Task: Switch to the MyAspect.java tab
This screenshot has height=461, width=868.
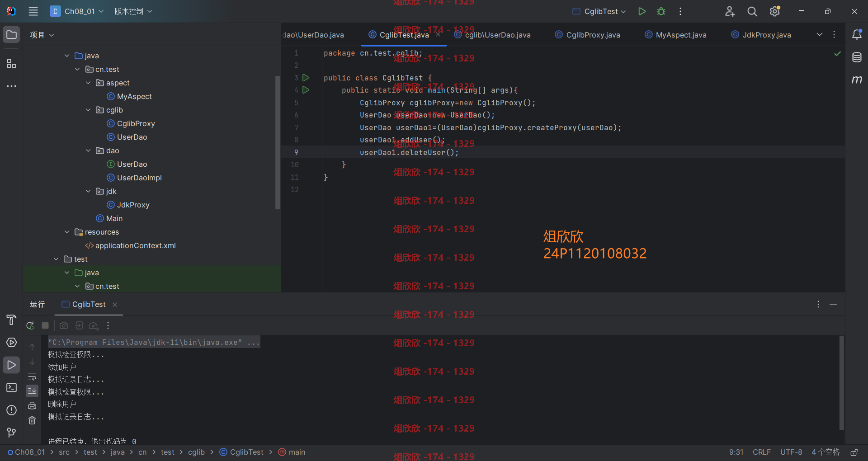Action: [676, 35]
